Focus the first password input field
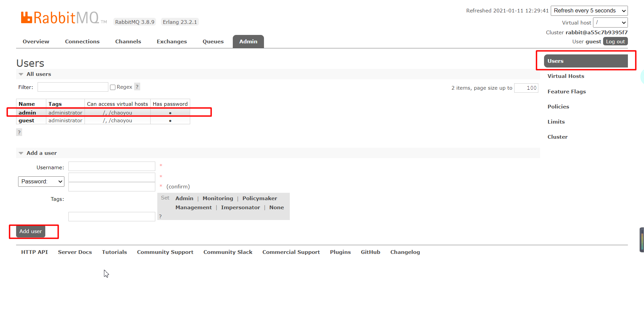Image resolution: width=644 pixels, height=312 pixels. click(x=112, y=177)
